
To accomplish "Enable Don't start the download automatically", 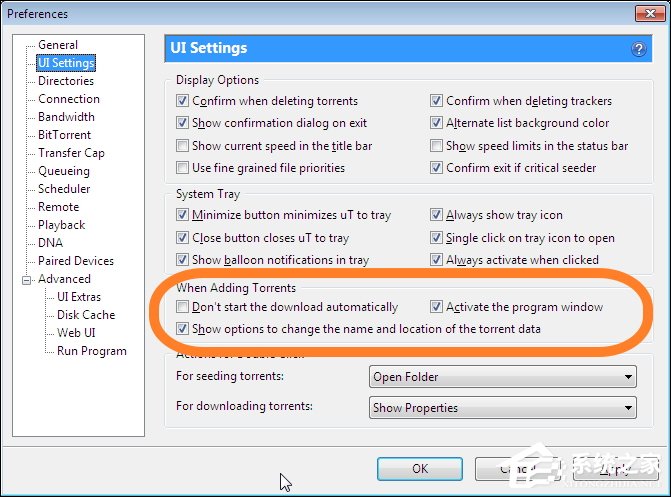I will tap(182, 307).
